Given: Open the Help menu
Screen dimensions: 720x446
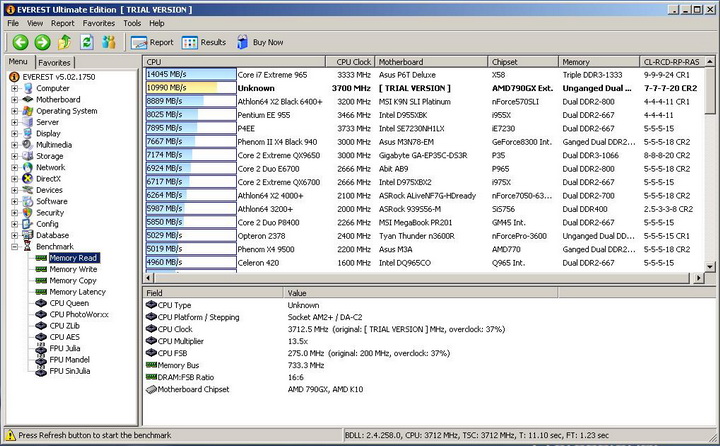Looking at the screenshot, I should pos(157,23).
